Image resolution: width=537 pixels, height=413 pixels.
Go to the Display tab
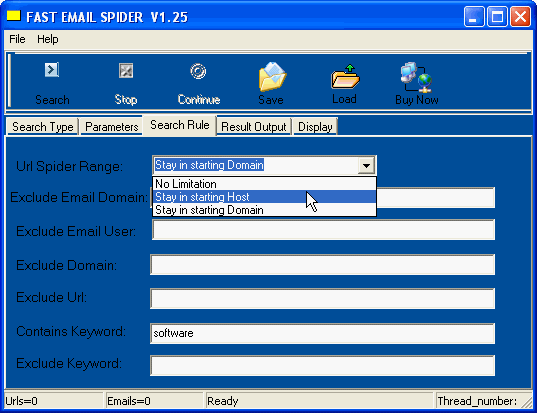315,127
